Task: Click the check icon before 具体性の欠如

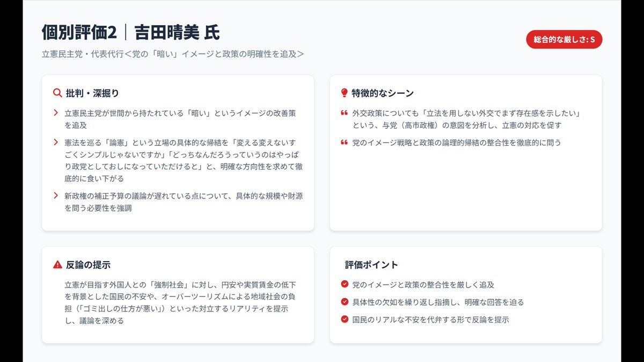Action: pyautogui.click(x=345, y=301)
